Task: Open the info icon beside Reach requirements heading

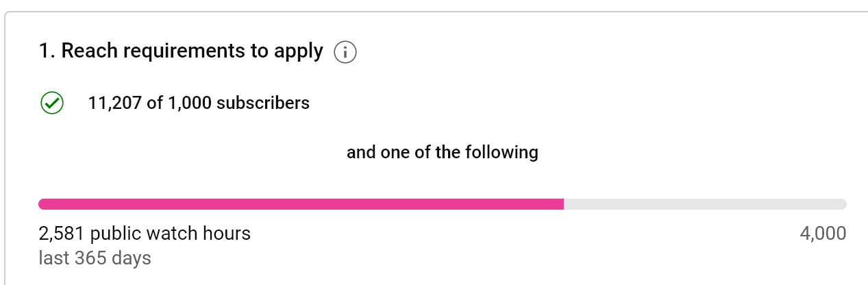Action: point(345,52)
